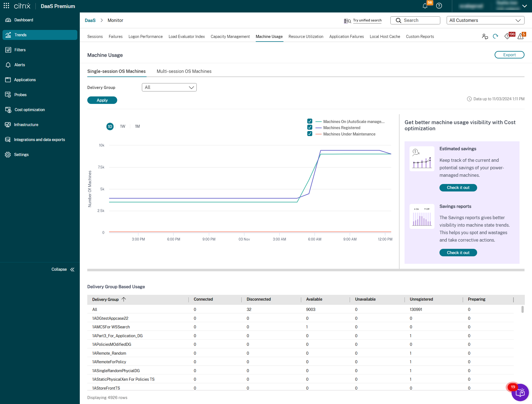Screen dimensions: 532x404
Task: Open the Resource Utilization tab
Action: 306,37
